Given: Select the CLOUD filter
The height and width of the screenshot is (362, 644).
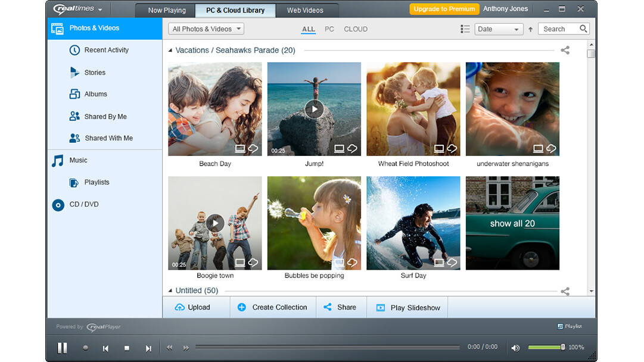Looking at the screenshot, I should point(356,29).
